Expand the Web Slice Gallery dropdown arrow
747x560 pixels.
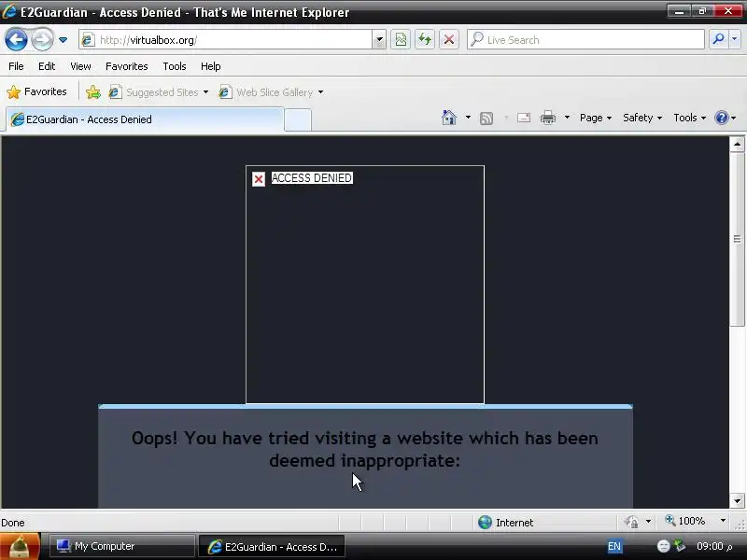tap(320, 91)
